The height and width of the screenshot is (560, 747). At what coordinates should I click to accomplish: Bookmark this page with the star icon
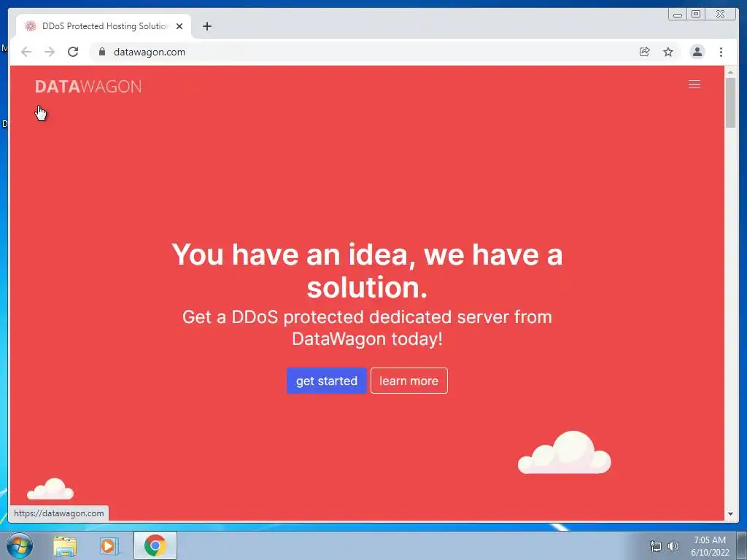tap(668, 52)
